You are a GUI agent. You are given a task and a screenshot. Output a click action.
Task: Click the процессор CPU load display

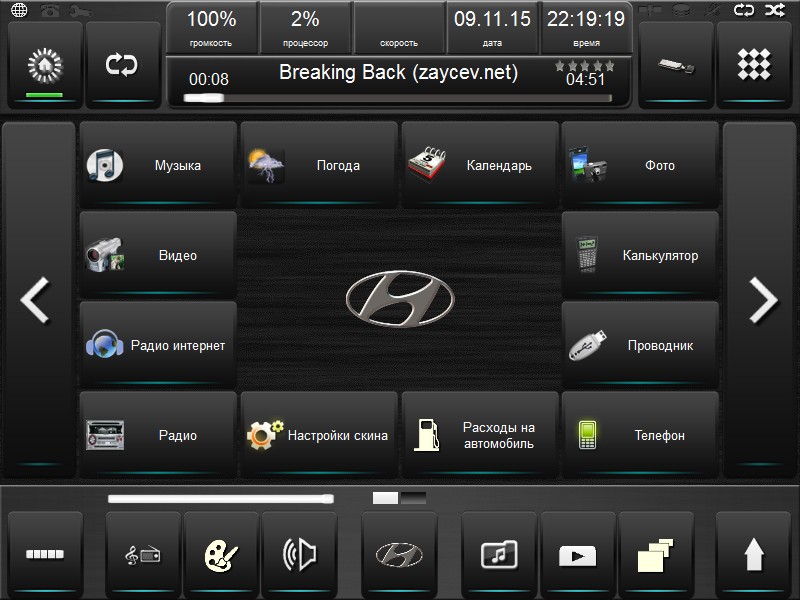pyautogui.click(x=305, y=28)
